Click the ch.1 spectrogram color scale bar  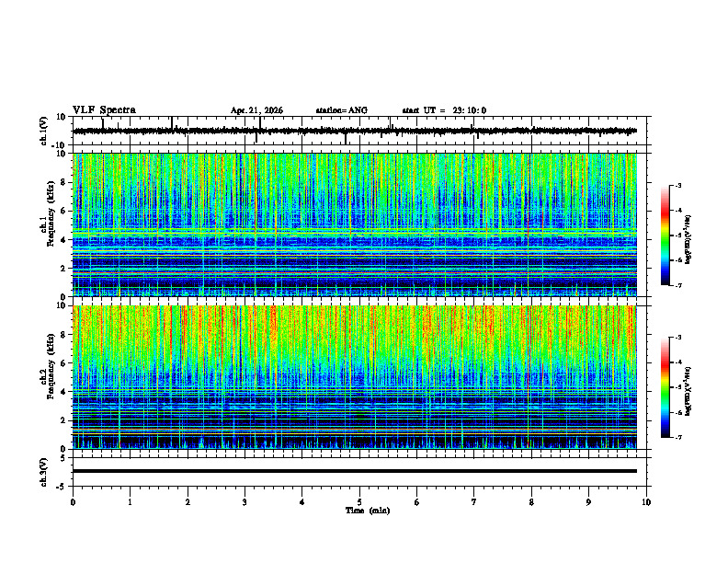click(x=665, y=236)
